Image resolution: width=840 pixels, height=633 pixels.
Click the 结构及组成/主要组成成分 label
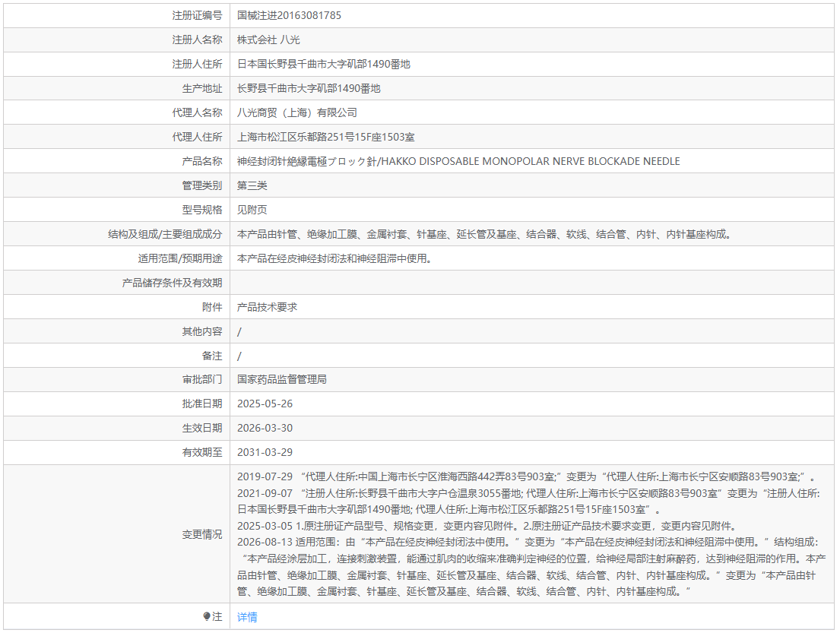pyautogui.click(x=165, y=234)
